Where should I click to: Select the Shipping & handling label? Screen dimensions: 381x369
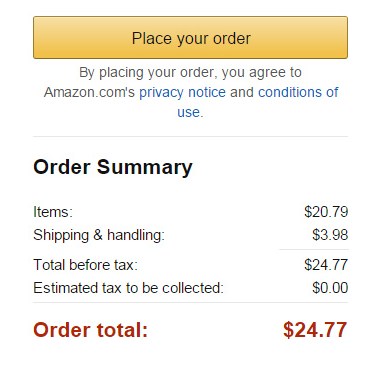coord(99,235)
